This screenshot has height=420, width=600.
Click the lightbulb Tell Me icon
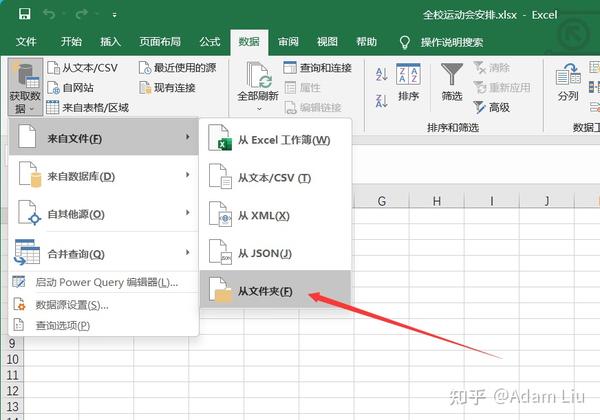[404, 42]
